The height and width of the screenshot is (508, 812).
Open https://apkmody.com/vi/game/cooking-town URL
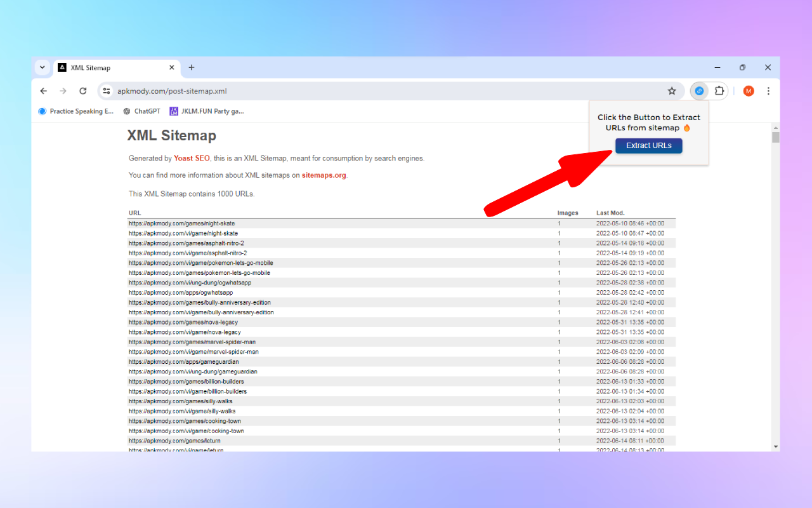point(187,431)
